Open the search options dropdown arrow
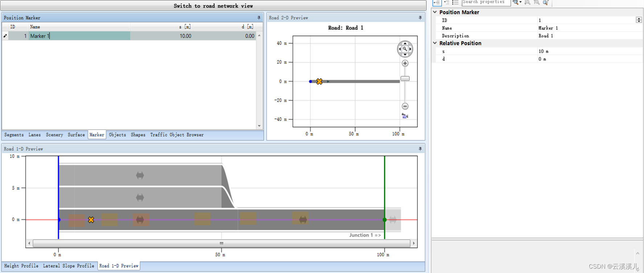644x273 pixels. 520,3
